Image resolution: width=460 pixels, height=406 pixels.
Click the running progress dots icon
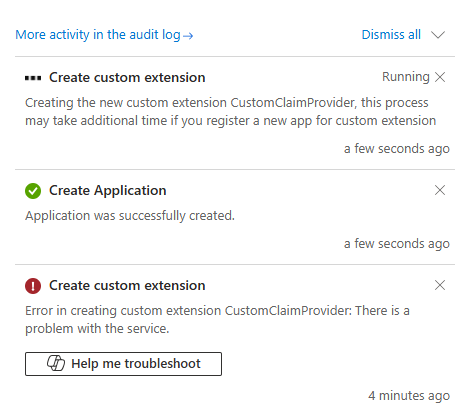coord(33,78)
